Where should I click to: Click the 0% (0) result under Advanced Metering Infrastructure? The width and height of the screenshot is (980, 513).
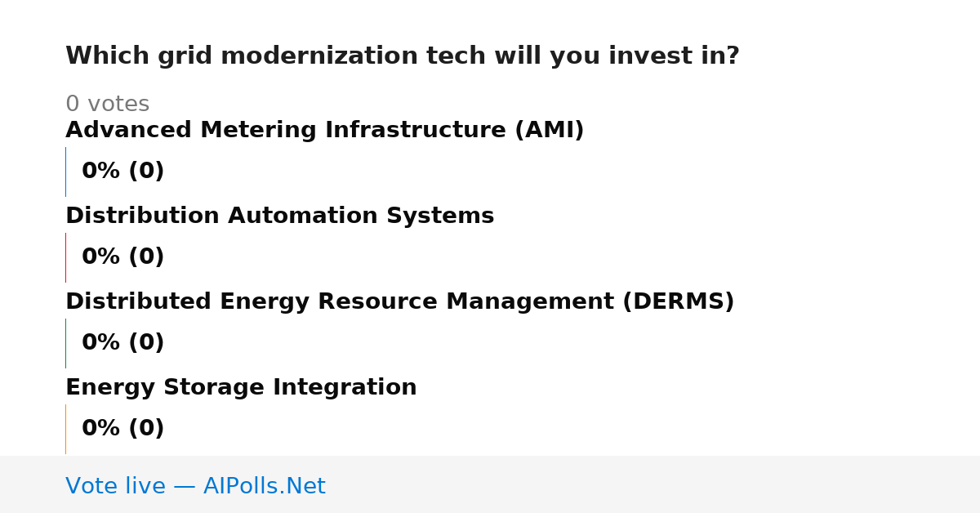[x=122, y=172]
